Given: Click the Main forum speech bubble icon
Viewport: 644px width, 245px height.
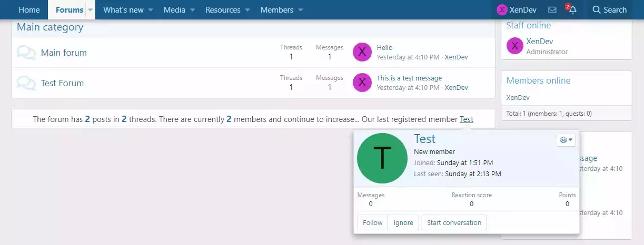Looking at the screenshot, I should coord(26,53).
